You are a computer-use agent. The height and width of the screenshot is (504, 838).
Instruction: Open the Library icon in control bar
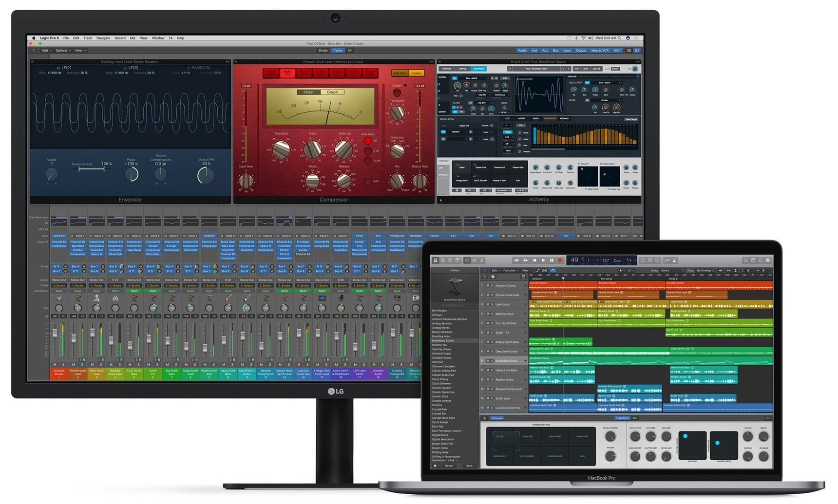point(436,260)
